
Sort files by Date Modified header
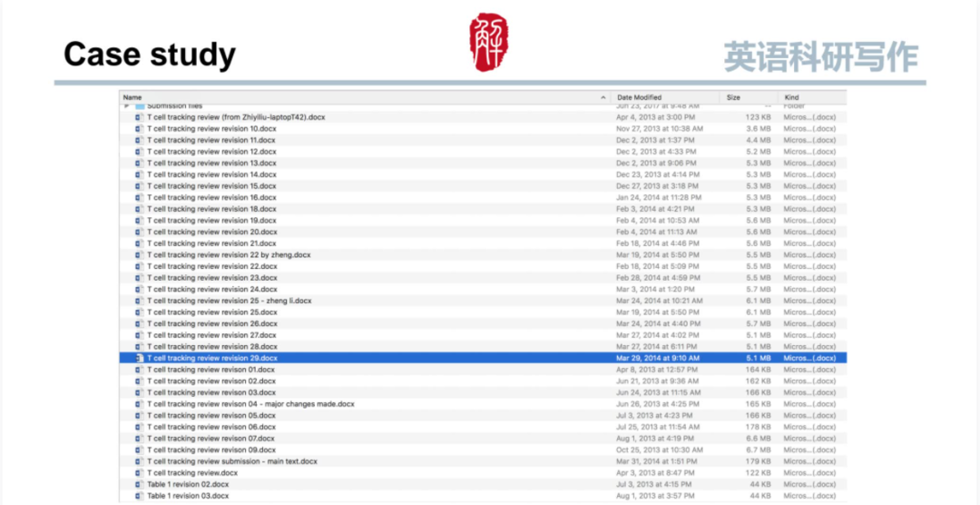click(639, 97)
